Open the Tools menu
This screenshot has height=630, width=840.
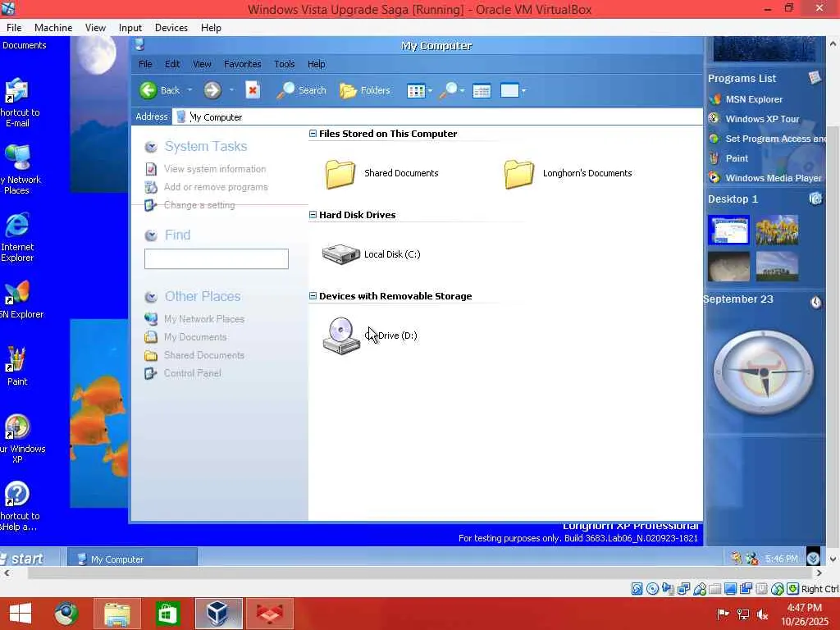coord(285,64)
